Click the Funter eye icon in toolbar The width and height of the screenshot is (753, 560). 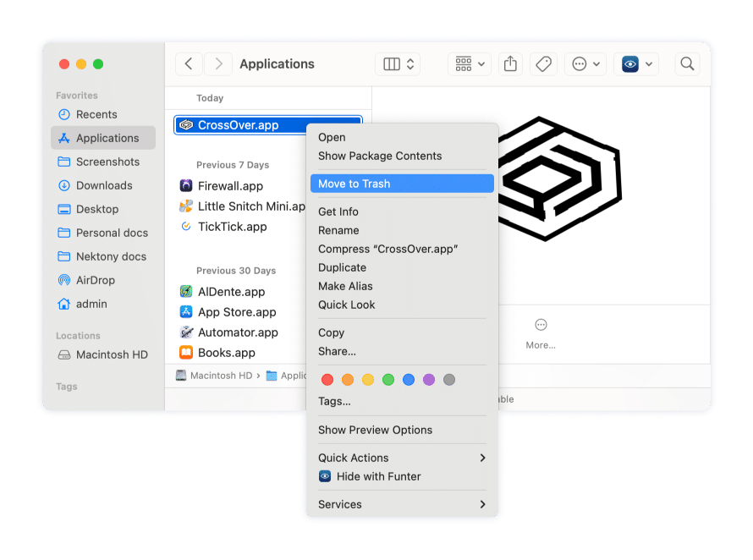click(x=630, y=64)
